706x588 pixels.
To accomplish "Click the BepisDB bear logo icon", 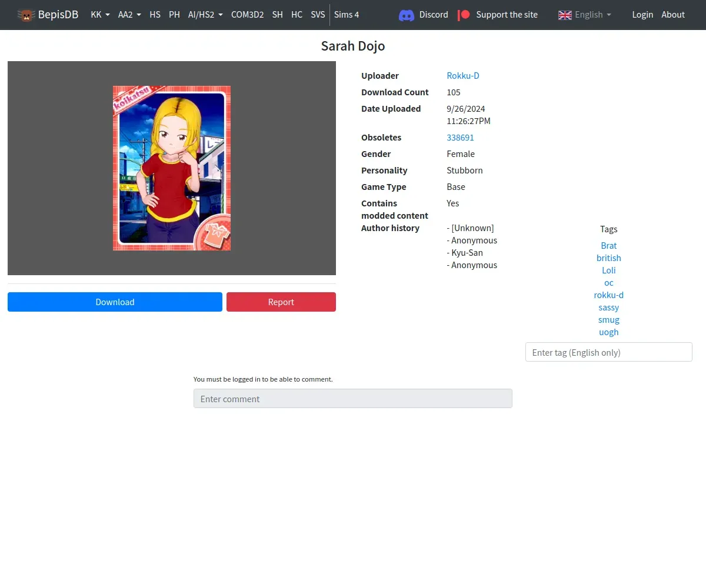I will click(x=26, y=15).
